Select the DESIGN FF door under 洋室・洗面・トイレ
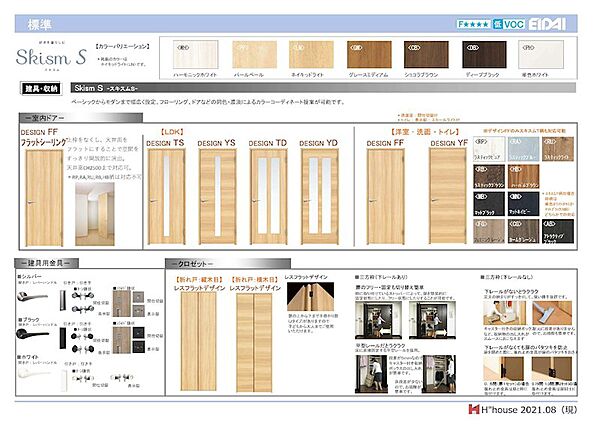600x424 pixels. click(385, 196)
